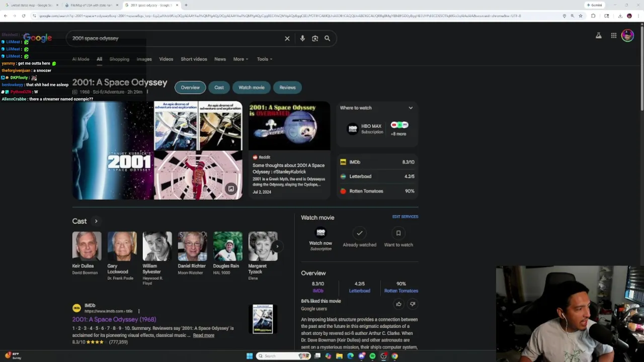Show more cast members with arrow
The height and width of the screenshot is (362, 644).
[277, 246]
